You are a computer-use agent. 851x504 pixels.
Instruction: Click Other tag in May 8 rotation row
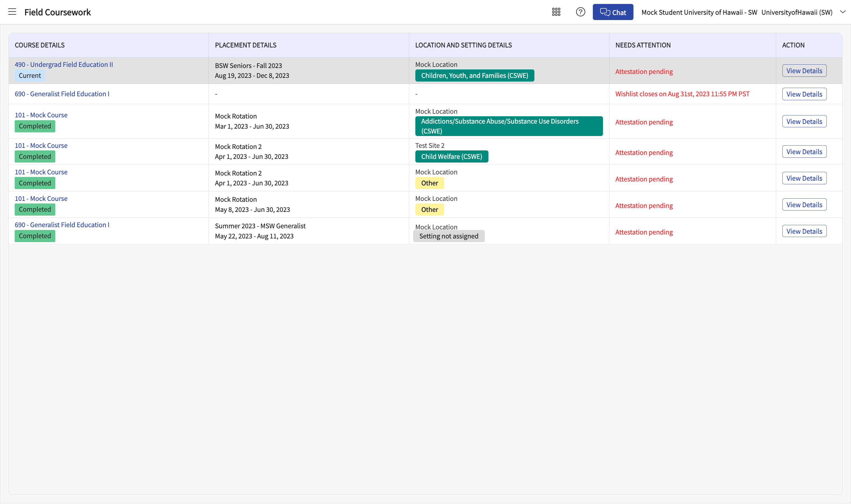click(429, 210)
